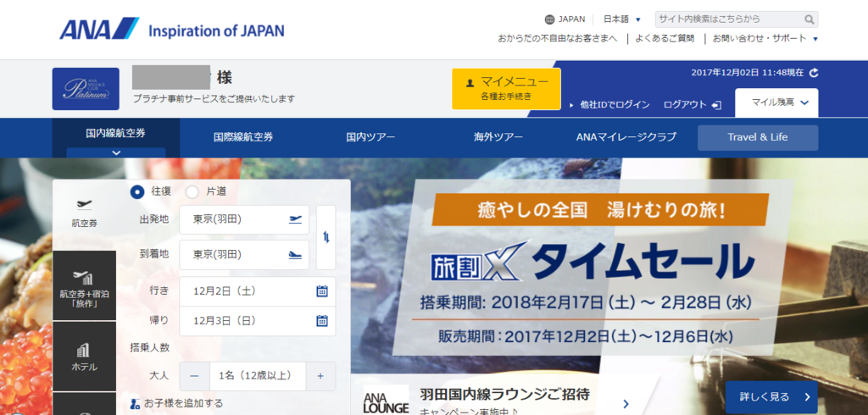This screenshot has height=415, width=868.
Task: Decrease the 大人 passenger count
Action: click(194, 376)
